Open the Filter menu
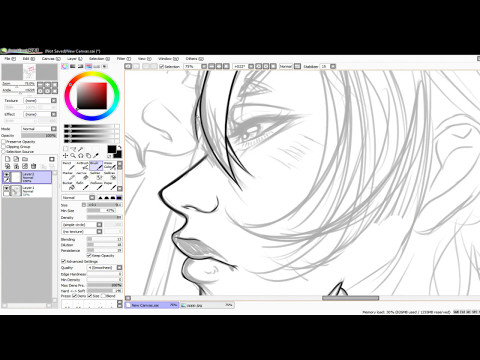Image resolution: width=480 pixels, height=360 pixels. 123,59
